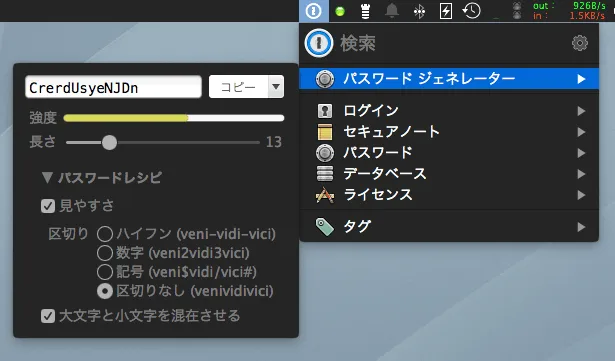Image resolution: width=615 pixels, height=361 pixels.
Task: Click the traffic light menu bar icon
Action: (x=517, y=11)
